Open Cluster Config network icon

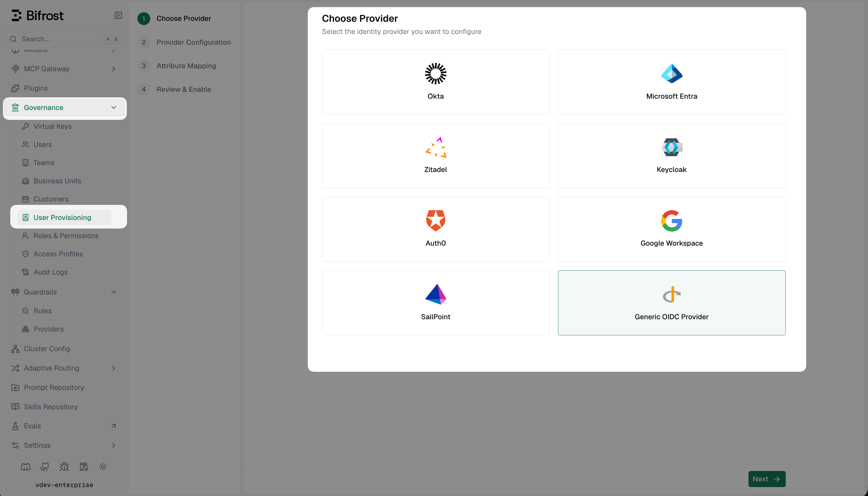click(15, 349)
